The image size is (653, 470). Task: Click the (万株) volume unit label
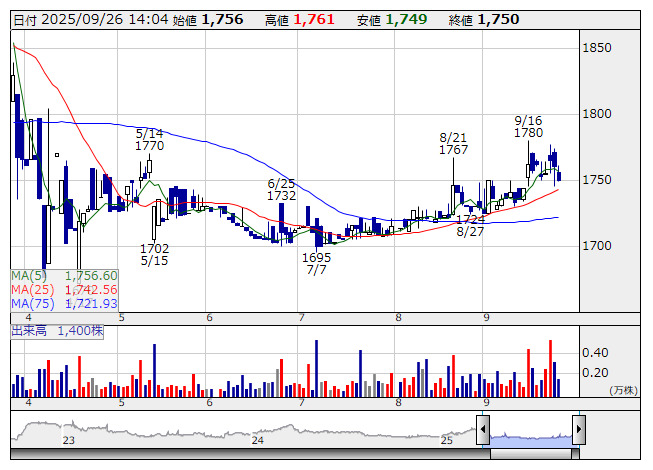click(623, 390)
